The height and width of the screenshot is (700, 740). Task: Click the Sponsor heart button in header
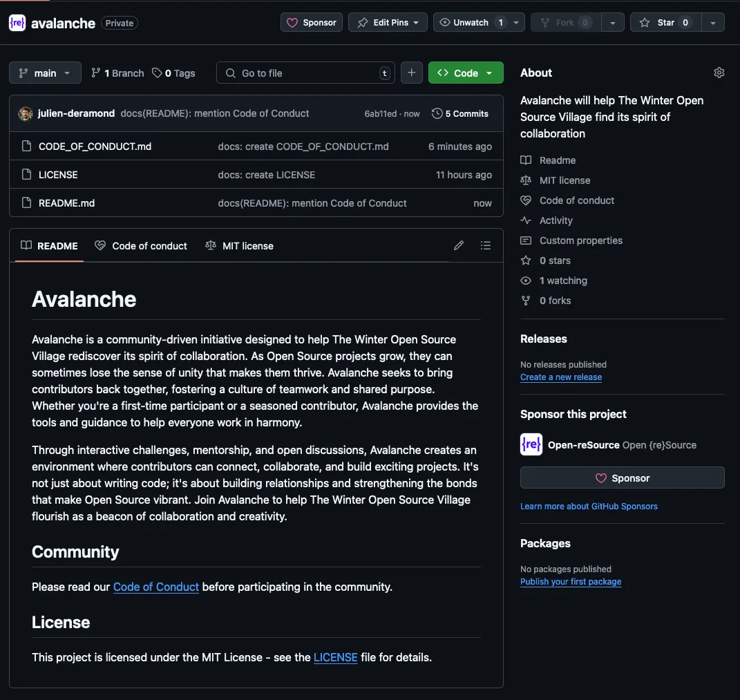pyautogui.click(x=312, y=22)
